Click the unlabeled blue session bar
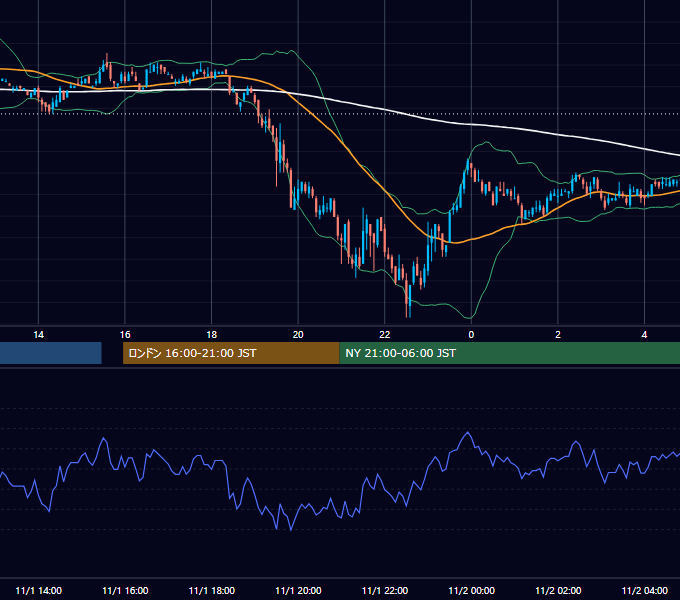The height and width of the screenshot is (600, 680). [x=51, y=353]
